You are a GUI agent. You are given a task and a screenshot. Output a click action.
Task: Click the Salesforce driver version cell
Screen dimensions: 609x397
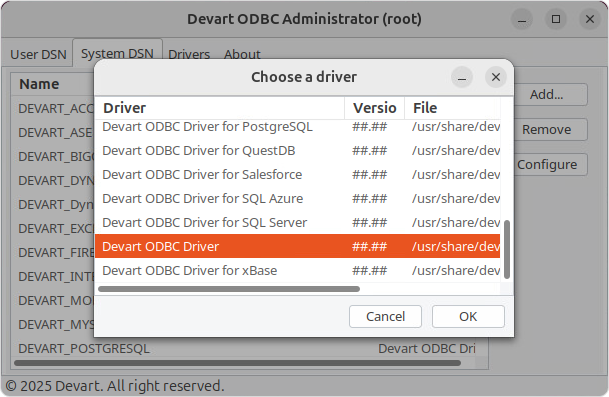(369, 174)
